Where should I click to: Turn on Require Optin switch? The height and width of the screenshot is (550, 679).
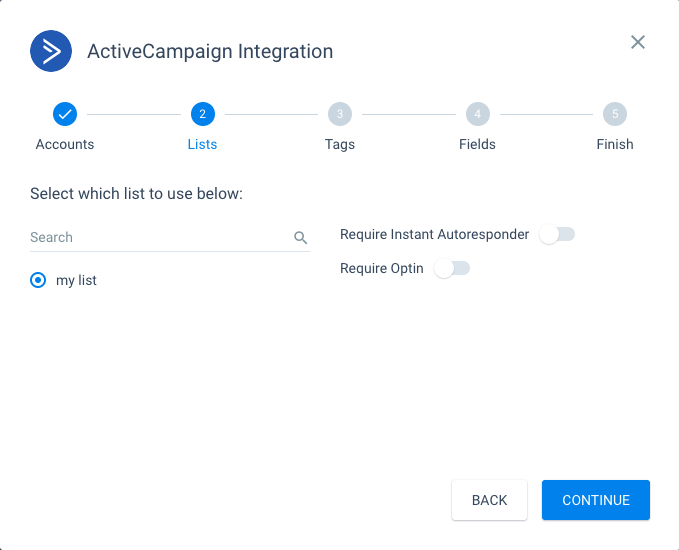[x=452, y=269]
